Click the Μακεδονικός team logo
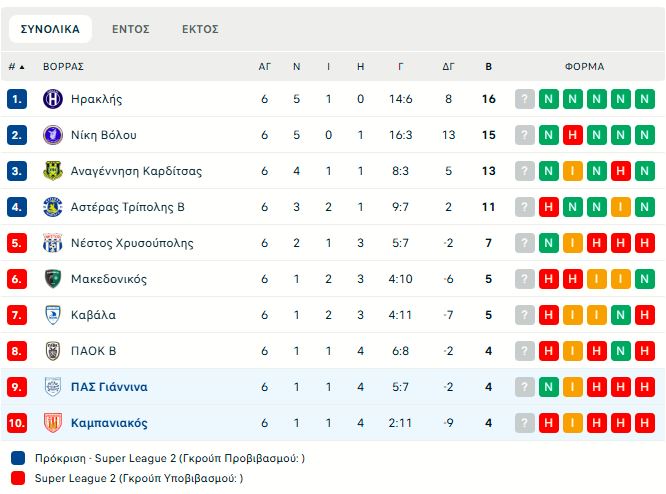Viewport: 666px width, 494px height. 52,279
